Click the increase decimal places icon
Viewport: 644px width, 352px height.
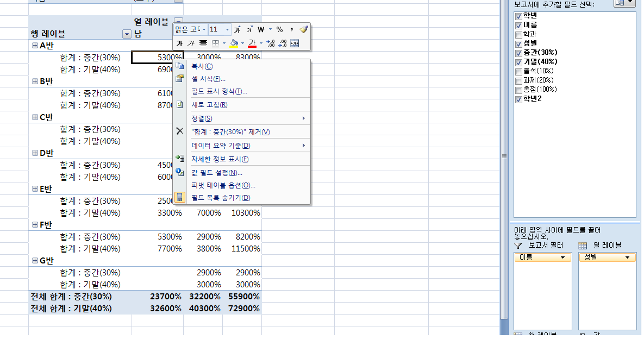point(271,43)
